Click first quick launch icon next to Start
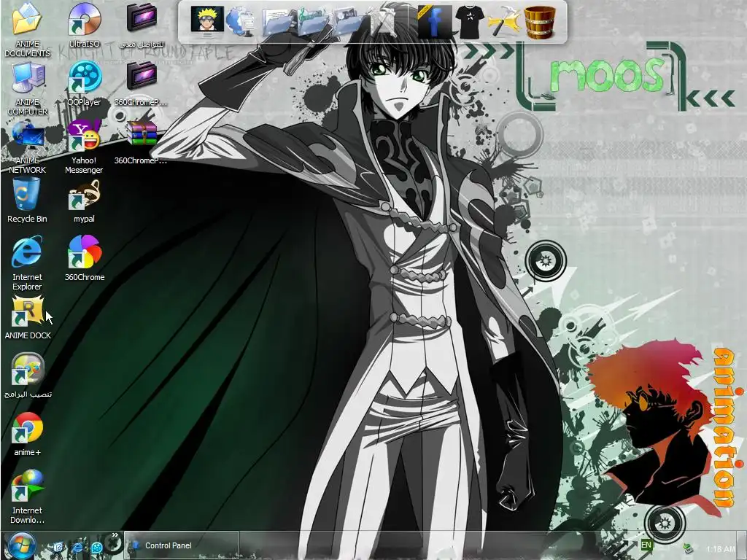 (58, 548)
